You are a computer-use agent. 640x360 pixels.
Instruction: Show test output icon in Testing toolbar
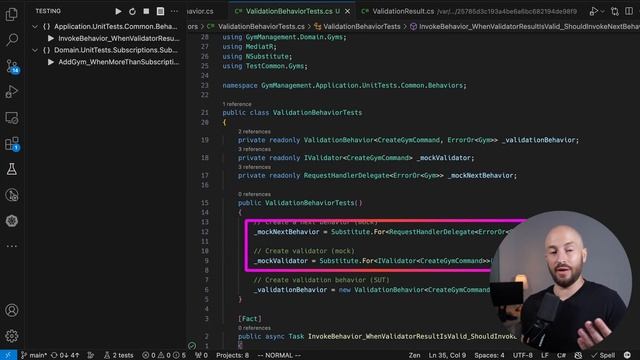[x=160, y=11]
